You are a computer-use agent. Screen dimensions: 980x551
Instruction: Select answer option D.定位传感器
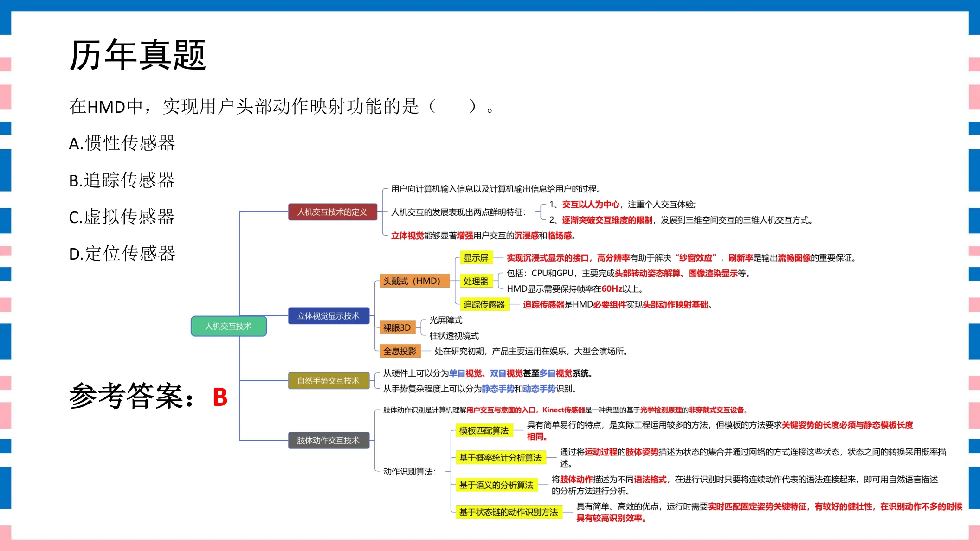pos(122,254)
